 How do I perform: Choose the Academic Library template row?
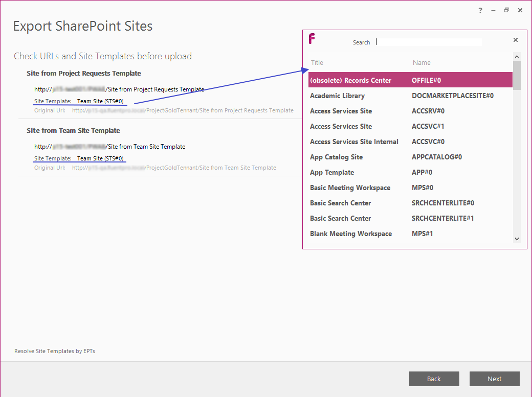[x=410, y=96]
